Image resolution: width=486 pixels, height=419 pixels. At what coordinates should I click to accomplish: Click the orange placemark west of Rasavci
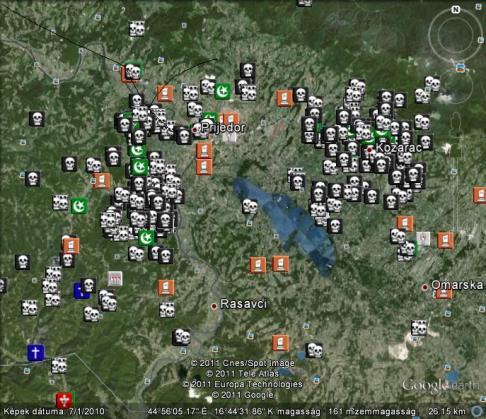[x=166, y=288]
